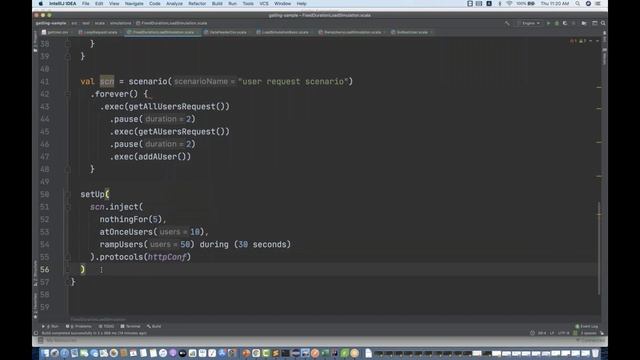Collapse the scn.inject block at line 51
Screen dimensions: 640x360
click(68, 207)
